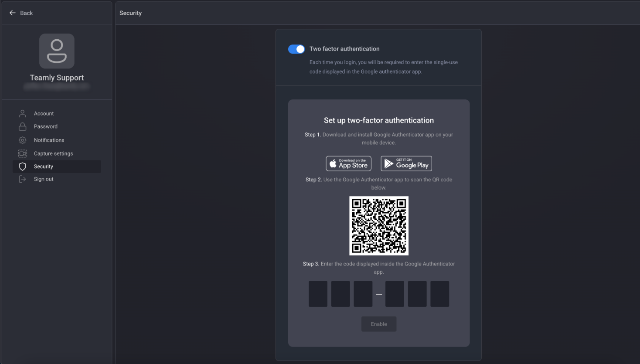The image size is (640, 364).
Task: Click the Step 1 instruction text
Action: 379,139
